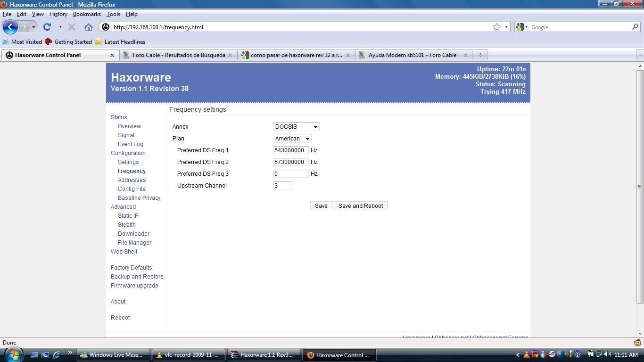Screen dimensions: 644x362
Task: Open the Windows Start orb
Action: (13, 354)
